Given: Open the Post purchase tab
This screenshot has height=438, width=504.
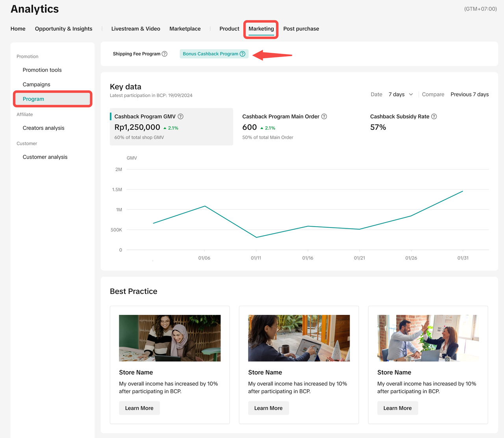Looking at the screenshot, I should [301, 29].
